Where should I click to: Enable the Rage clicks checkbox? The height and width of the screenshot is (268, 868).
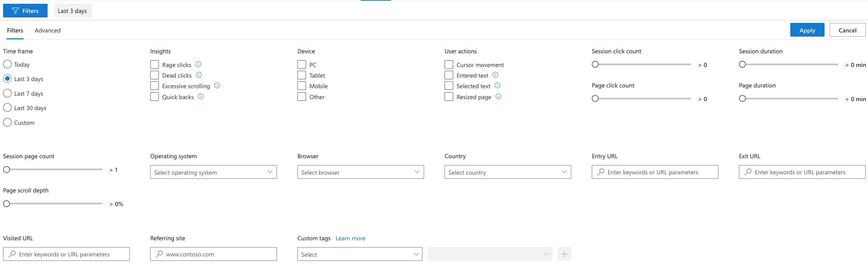(x=155, y=65)
